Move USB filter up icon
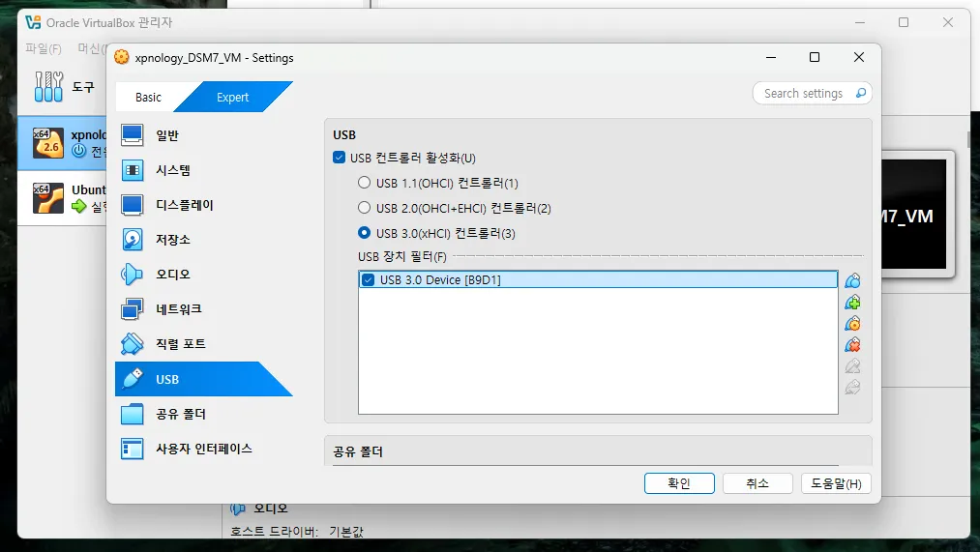 852,366
